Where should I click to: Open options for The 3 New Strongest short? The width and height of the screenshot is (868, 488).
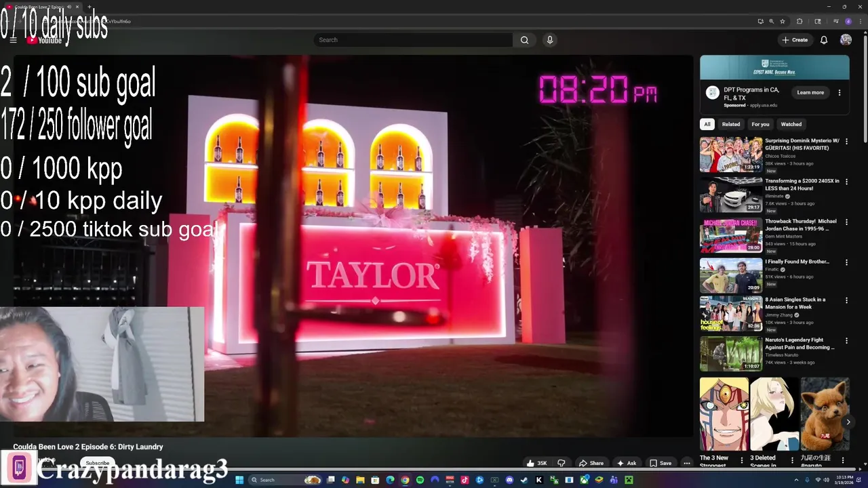(x=742, y=460)
